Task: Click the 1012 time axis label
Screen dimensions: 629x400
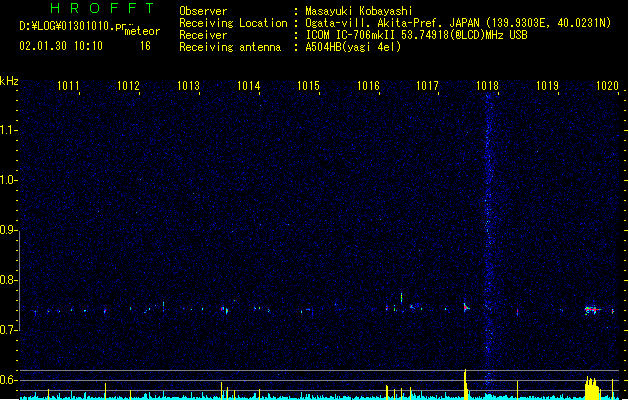Action: point(128,86)
